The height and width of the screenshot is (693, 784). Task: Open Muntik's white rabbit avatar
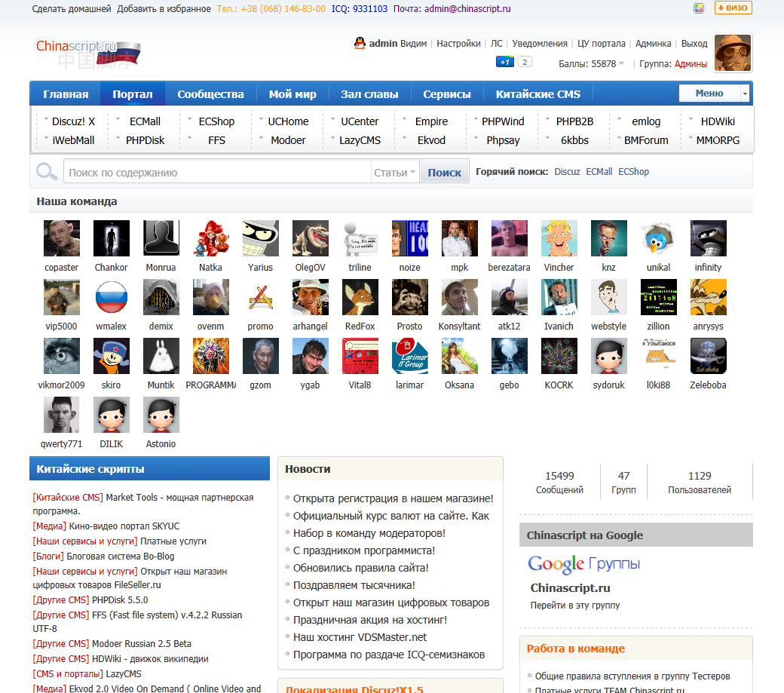click(161, 356)
